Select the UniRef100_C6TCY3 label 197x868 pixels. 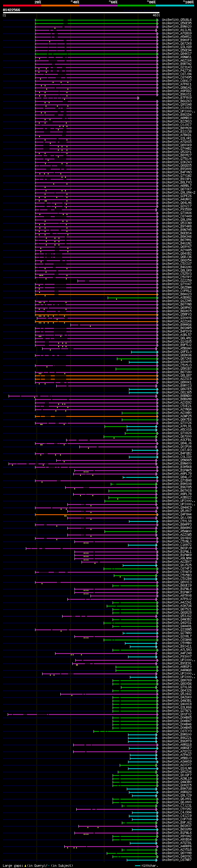[177, 732]
